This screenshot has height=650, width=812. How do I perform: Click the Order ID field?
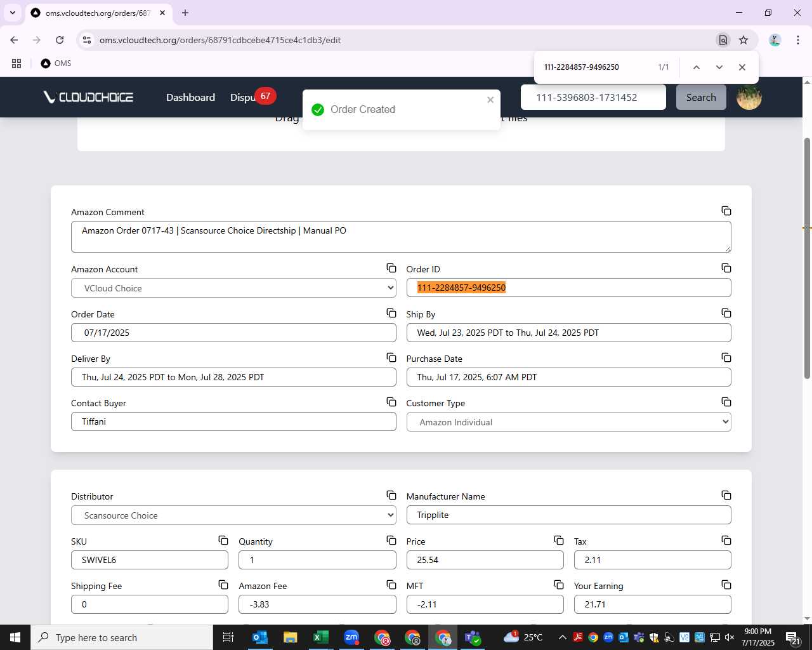click(568, 288)
